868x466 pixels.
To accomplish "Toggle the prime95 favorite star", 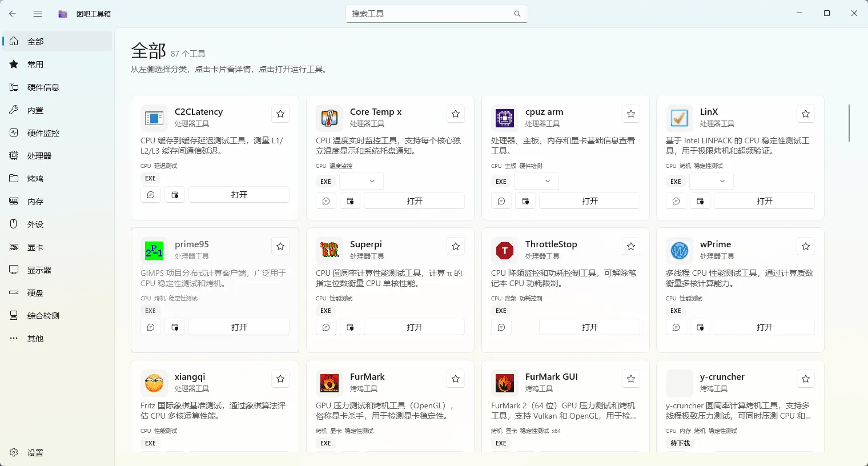I will click(280, 246).
